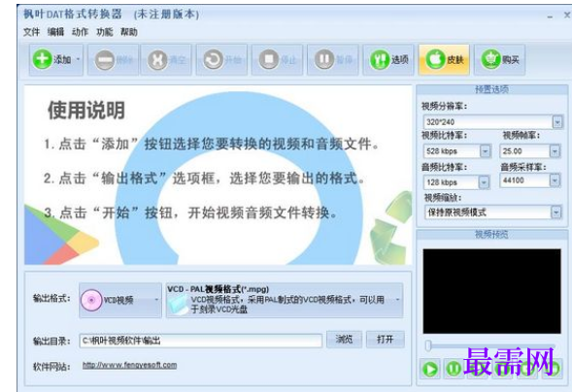This screenshot has height=392, width=572.
Task: Click the 浏览 (Browse) button
Action: (344, 340)
